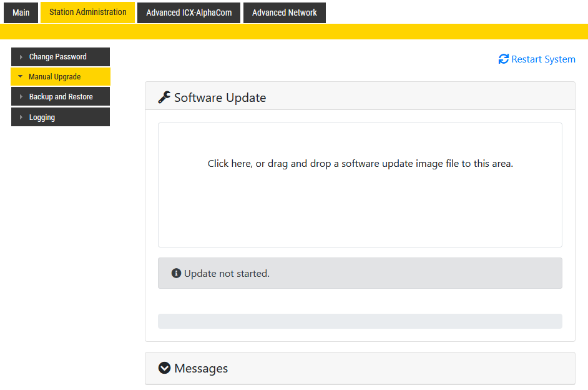The height and width of the screenshot is (390, 588).
Task: Click the circled chevron icon next to Messages
Action: 164,368
